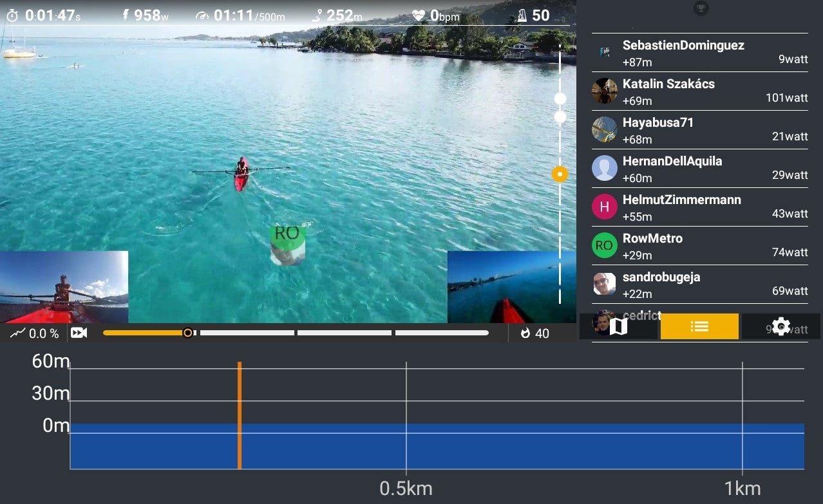
Task: Click the camera view switch icon
Action: tap(79, 333)
